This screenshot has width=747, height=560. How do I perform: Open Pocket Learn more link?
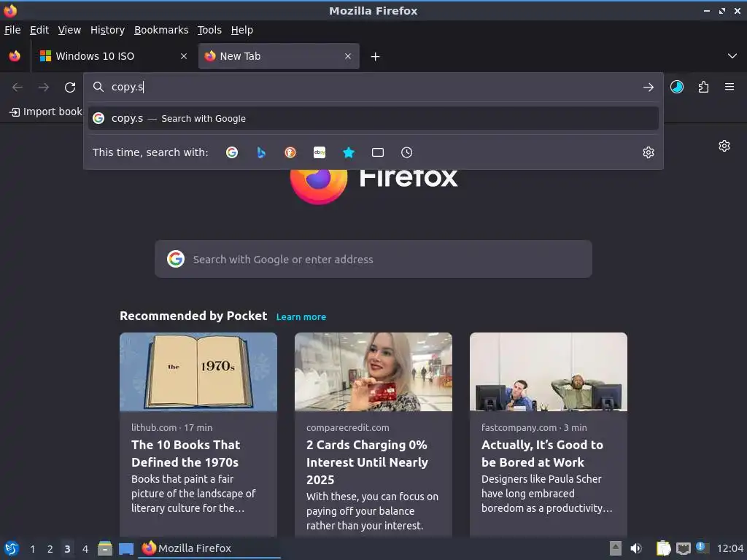pyautogui.click(x=301, y=316)
